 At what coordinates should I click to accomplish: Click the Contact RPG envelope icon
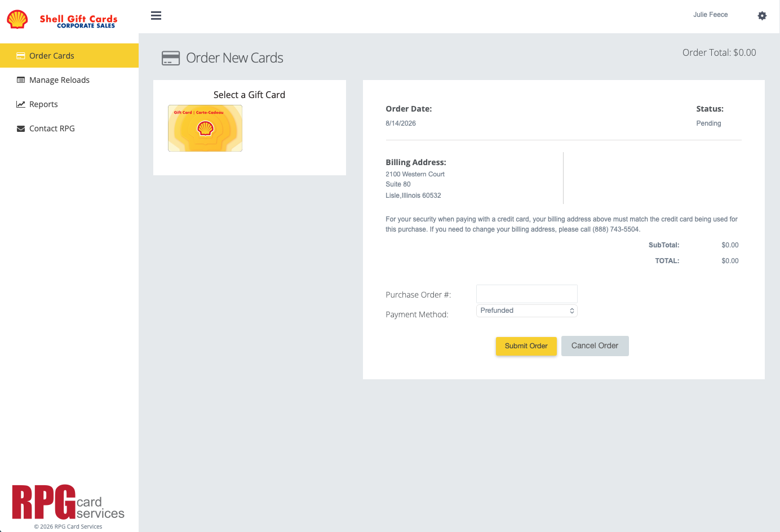coord(21,128)
